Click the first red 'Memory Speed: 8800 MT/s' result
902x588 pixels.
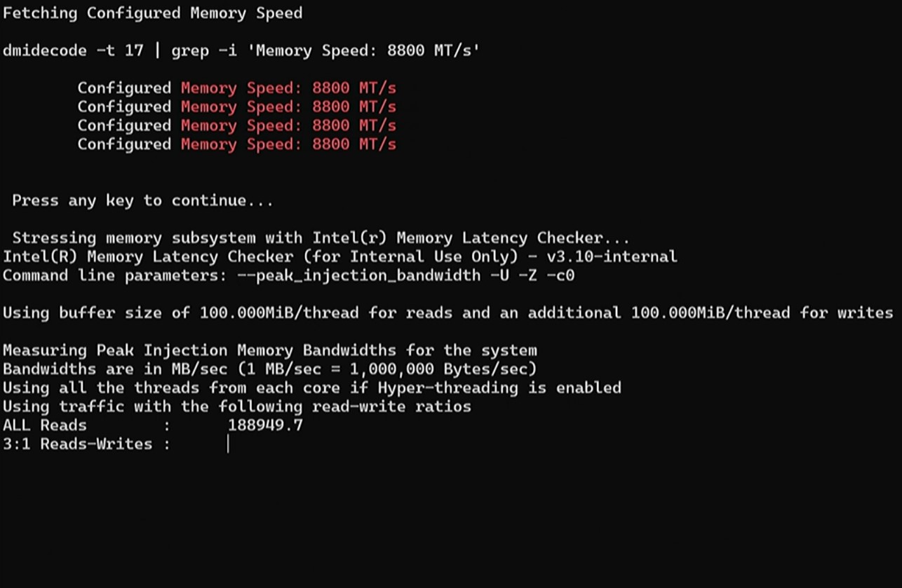click(x=288, y=88)
